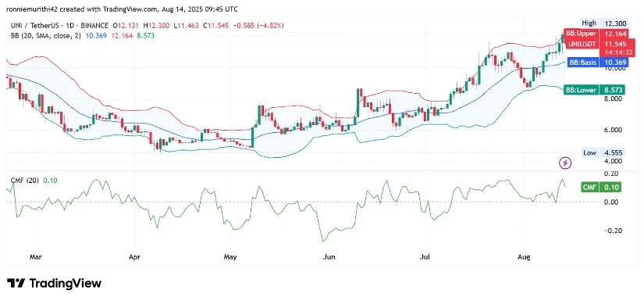Click the -0.585 (-4.82%) change value
The image size is (644, 301).
tap(258, 26)
